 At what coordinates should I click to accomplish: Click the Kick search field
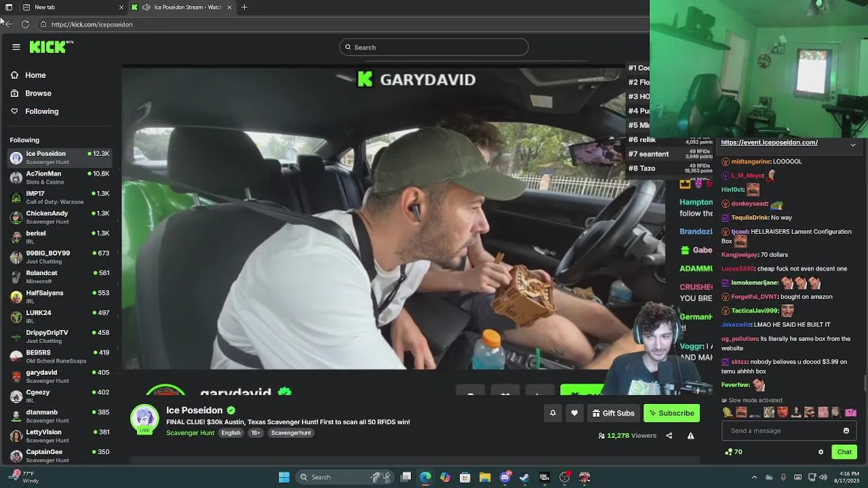pyautogui.click(x=434, y=47)
